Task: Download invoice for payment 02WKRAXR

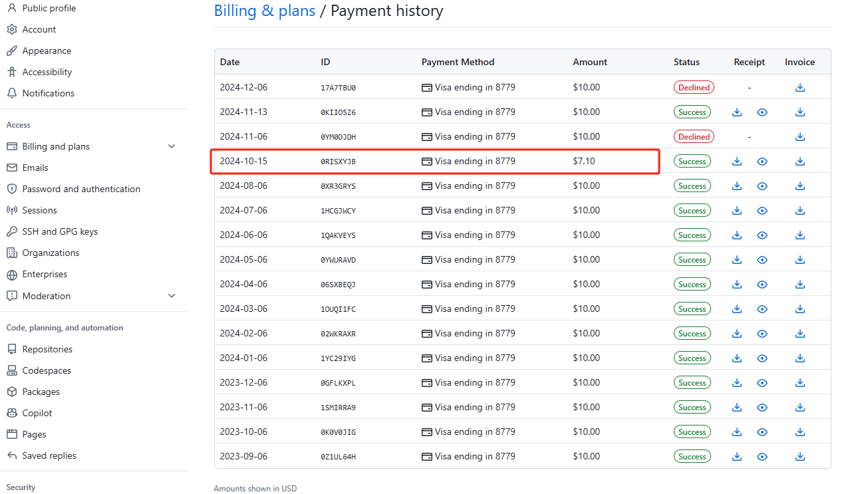Action: click(x=800, y=334)
